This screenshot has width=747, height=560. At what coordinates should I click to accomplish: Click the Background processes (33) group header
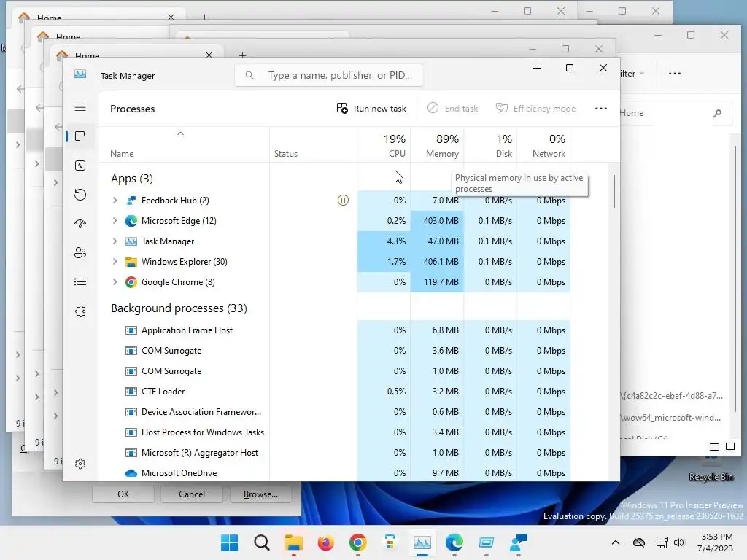click(x=179, y=308)
